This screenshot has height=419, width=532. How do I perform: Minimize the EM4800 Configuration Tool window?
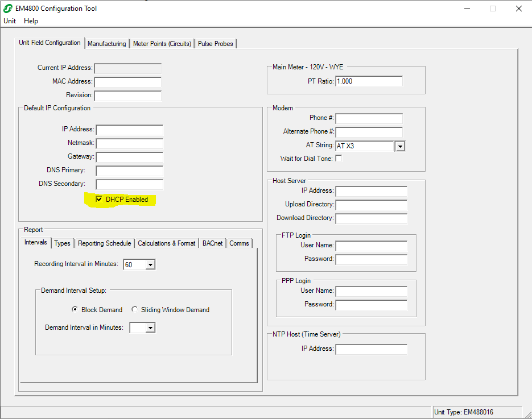pyautogui.click(x=467, y=9)
